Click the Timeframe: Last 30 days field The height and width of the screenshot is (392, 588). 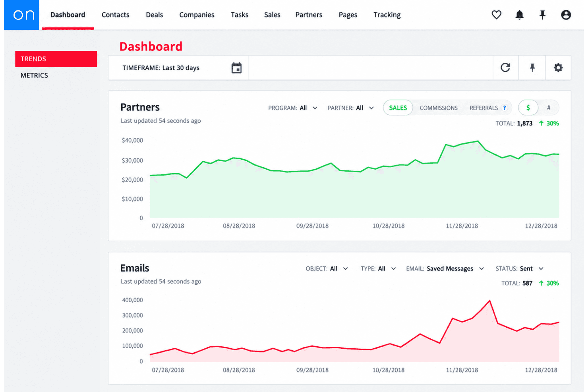coord(178,68)
